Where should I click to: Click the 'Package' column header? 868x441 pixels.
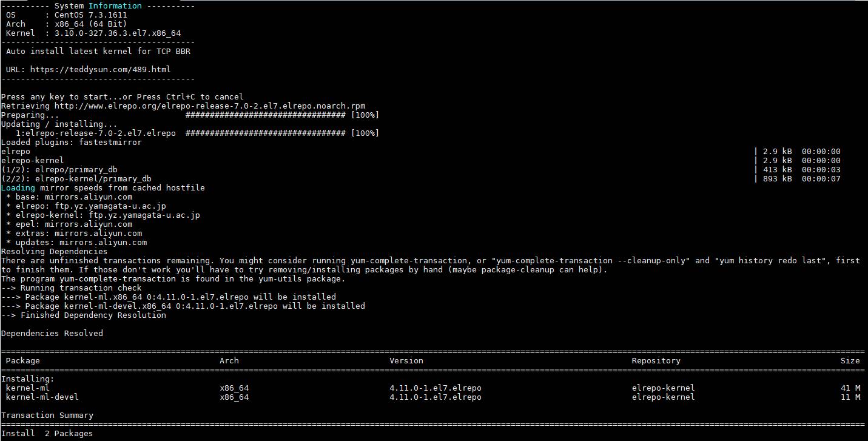coord(23,361)
